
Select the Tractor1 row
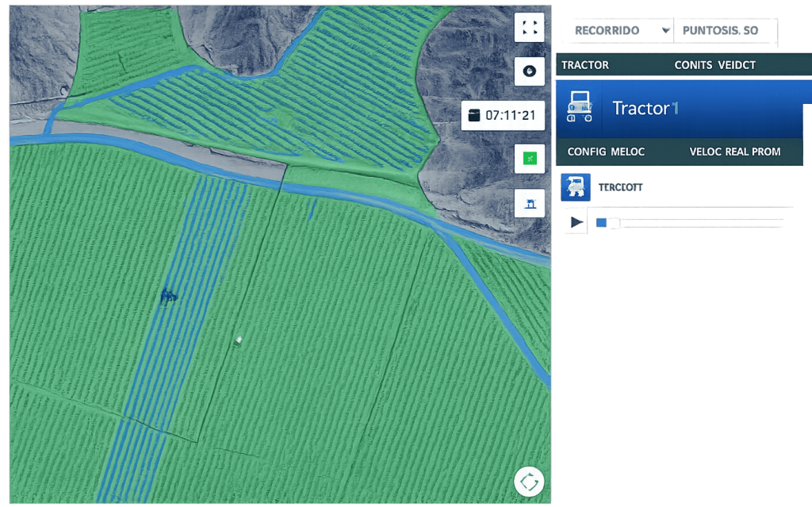(x=679, y=108)
